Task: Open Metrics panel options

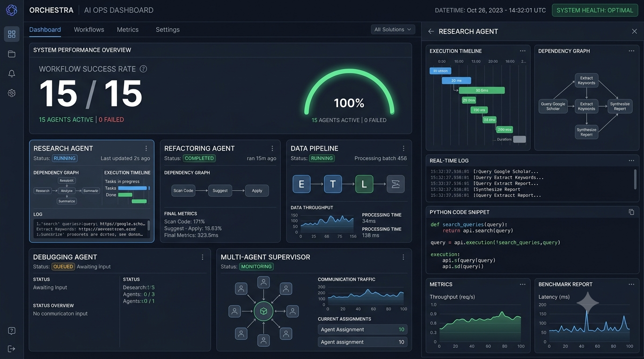Action: tap(523, 284)
